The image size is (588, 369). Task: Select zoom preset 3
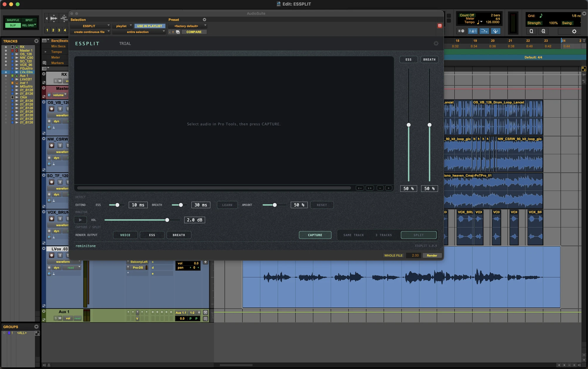click(x=59, y=30)
